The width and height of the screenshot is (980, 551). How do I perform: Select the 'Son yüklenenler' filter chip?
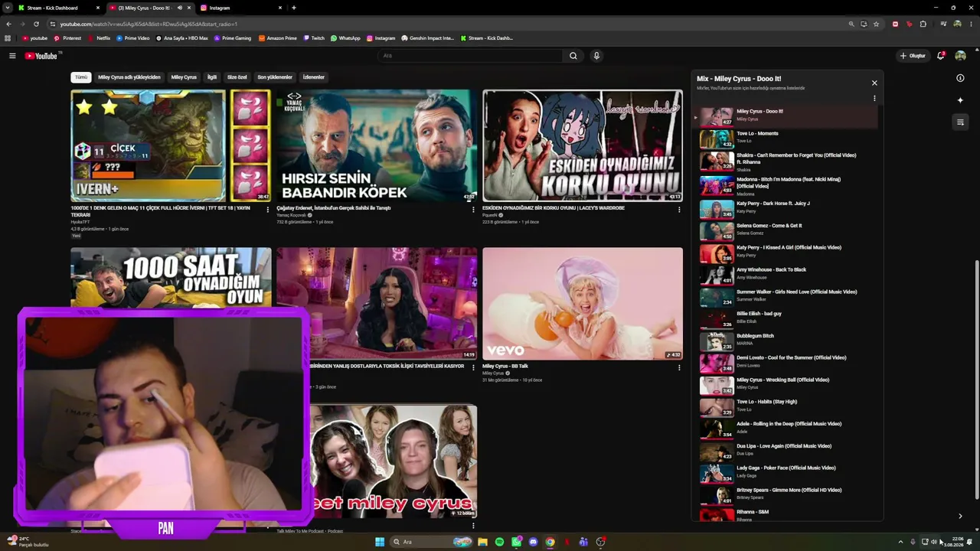(x=275, y=77)
